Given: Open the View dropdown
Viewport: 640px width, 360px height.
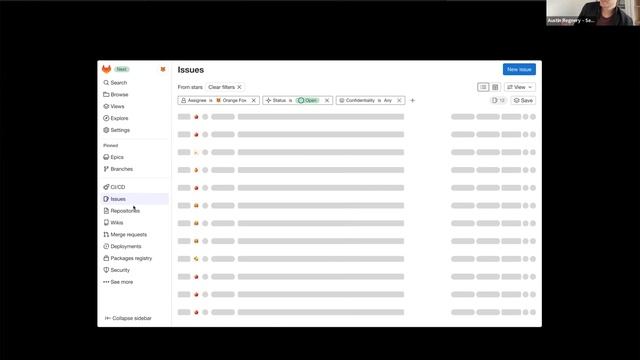Looking at the screenshot, I should [520, 87].
